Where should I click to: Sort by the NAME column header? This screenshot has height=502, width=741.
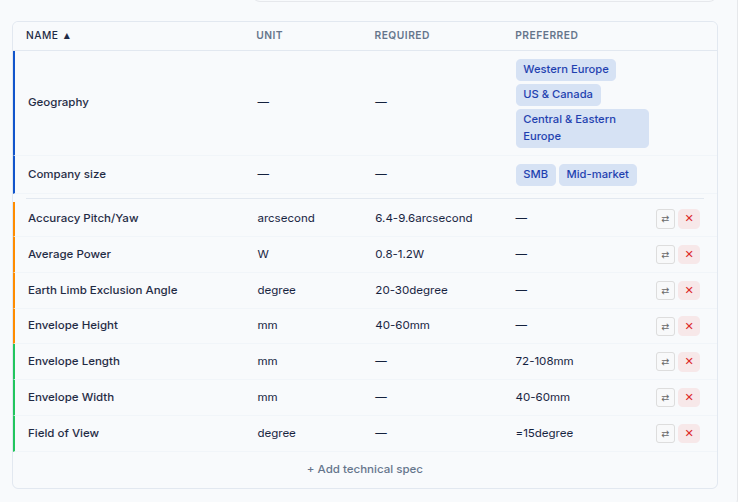coord(48,35)
